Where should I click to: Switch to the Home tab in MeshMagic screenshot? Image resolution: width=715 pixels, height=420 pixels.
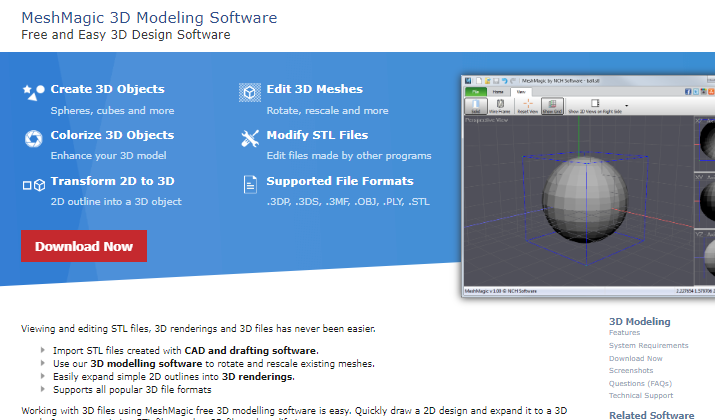(498, 92)
